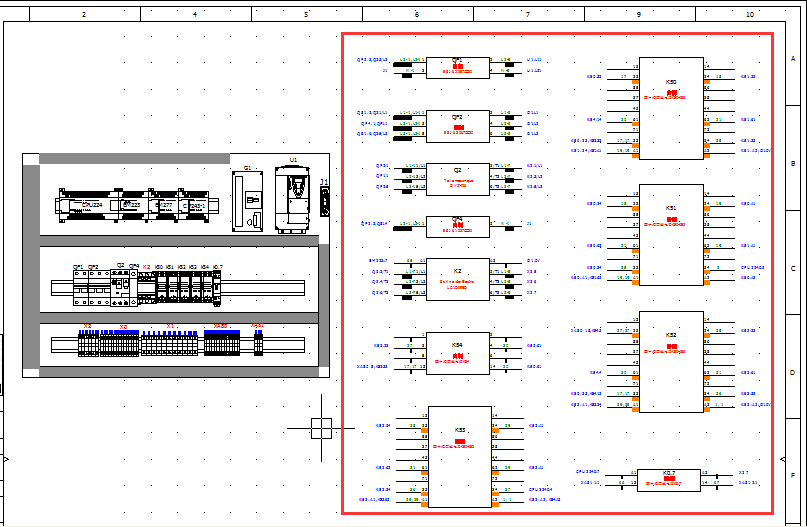This screenshot has height=527, width=807.
Task: Select the CPU224 PLC module in the cabinet
Action: [x=89, y=205]
